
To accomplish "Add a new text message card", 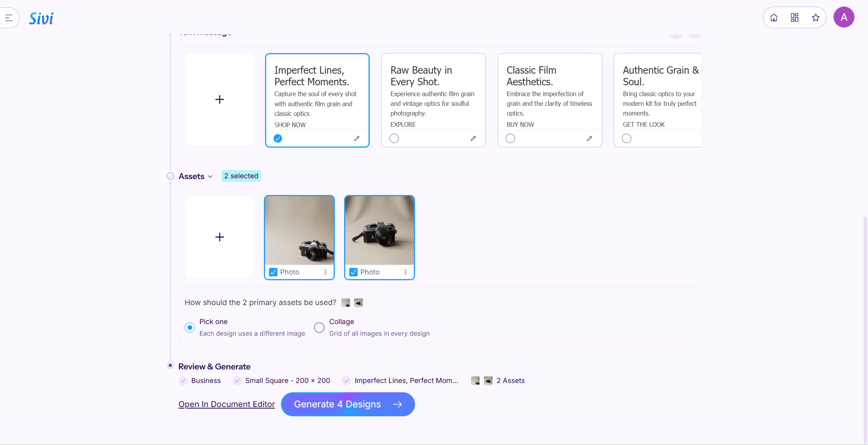I will [x=220, y=100].
